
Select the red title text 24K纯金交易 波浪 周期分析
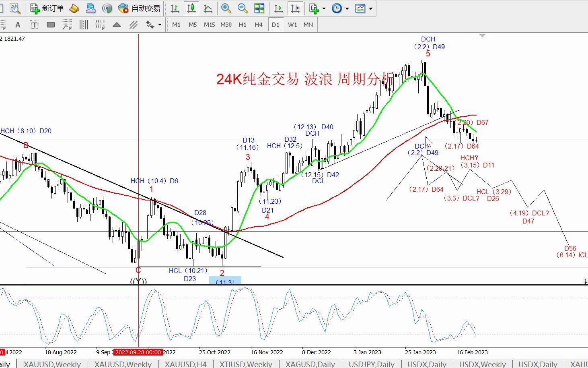click(x=305, y=79)
